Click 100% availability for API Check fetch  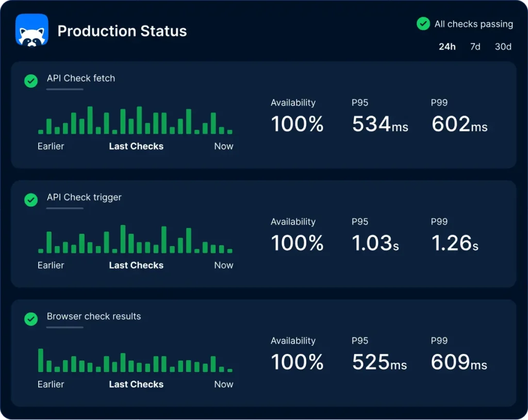click(297, 124)
